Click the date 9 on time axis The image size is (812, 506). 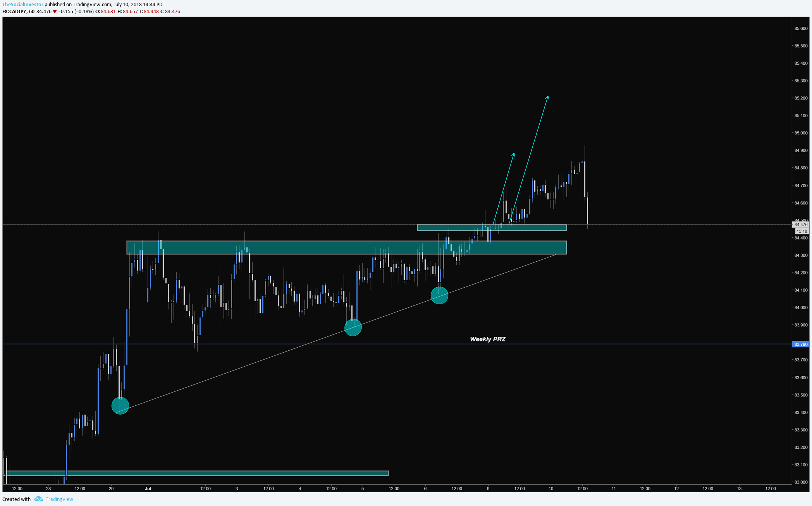(x=488, y=489)
